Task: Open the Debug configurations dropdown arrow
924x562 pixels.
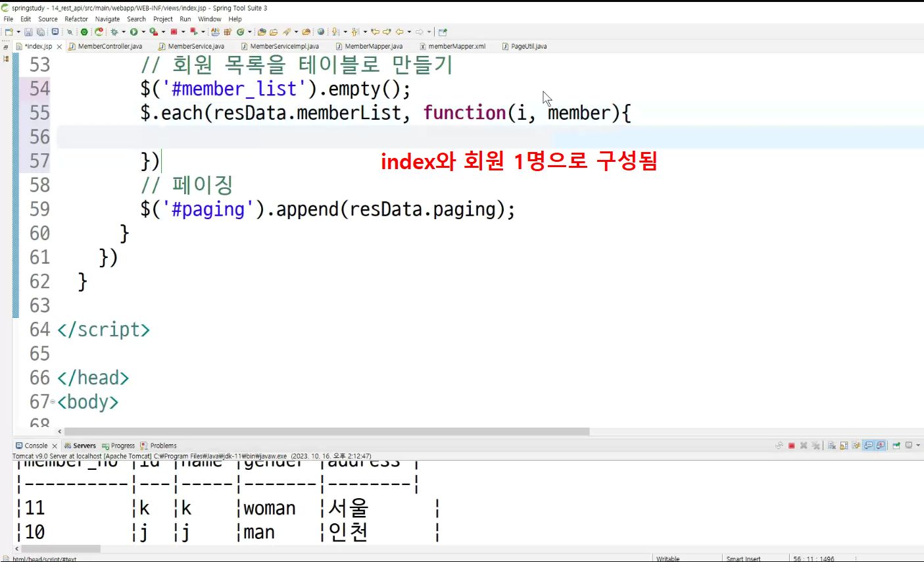Action: coord(124,32)
